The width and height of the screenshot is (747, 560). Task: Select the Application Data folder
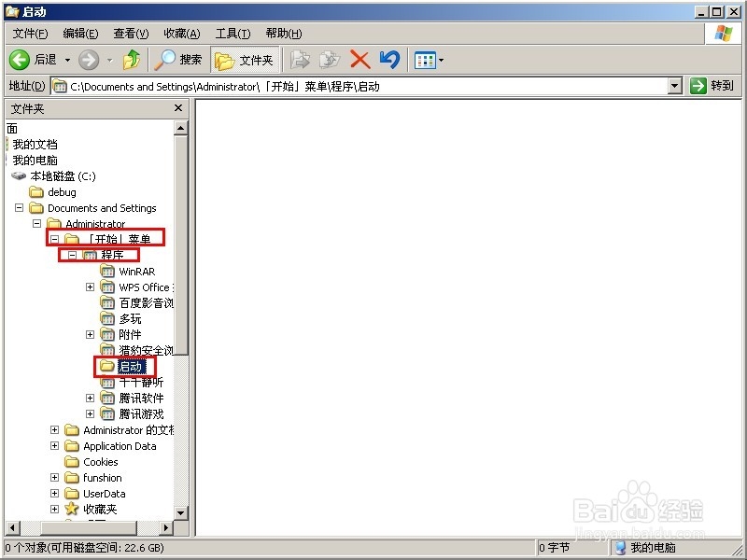pos(120,446)
